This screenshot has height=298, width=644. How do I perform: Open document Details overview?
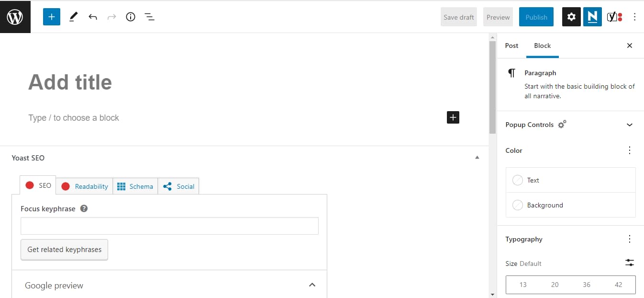[130, 17]
